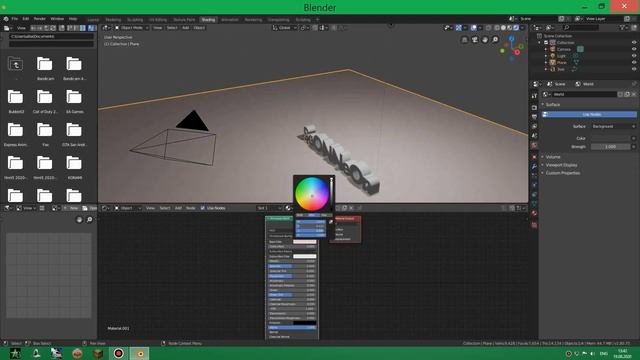Click the red X axis on navigation gizmo
Screen dimensions: 640x360
[517, 52]
